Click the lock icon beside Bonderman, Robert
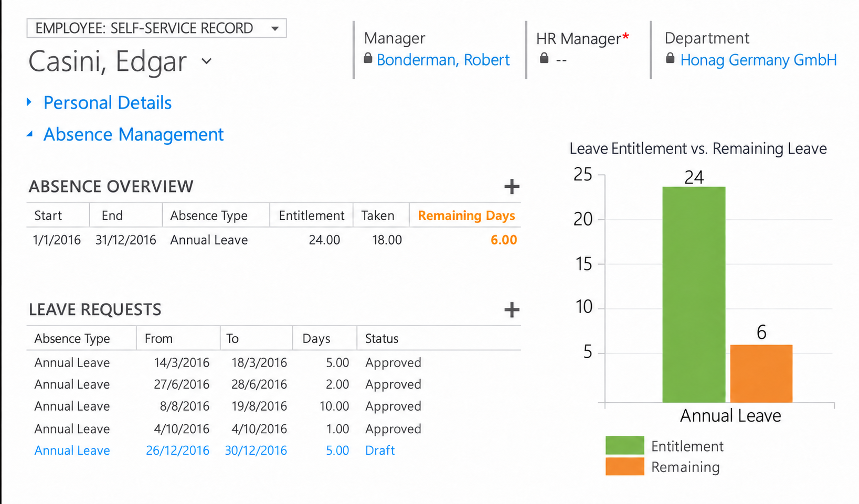Image resolution: width=859 pixels, height=504 pixels. pyautogui.click(x=368, y=58)
